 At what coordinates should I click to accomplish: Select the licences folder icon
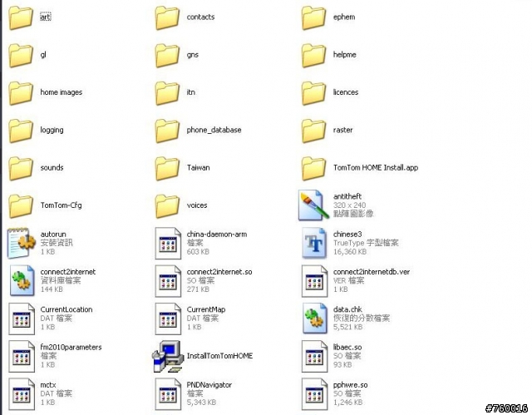pos(314,92)
